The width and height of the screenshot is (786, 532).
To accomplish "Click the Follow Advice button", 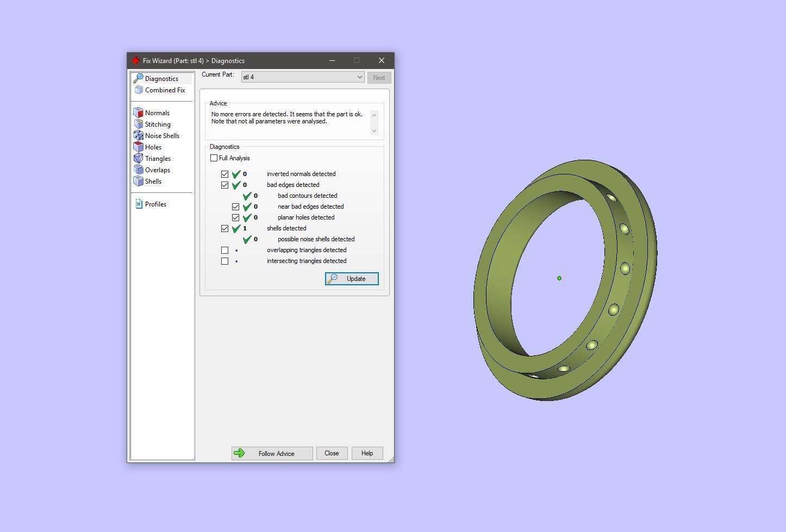I will (x=272, y=453).
